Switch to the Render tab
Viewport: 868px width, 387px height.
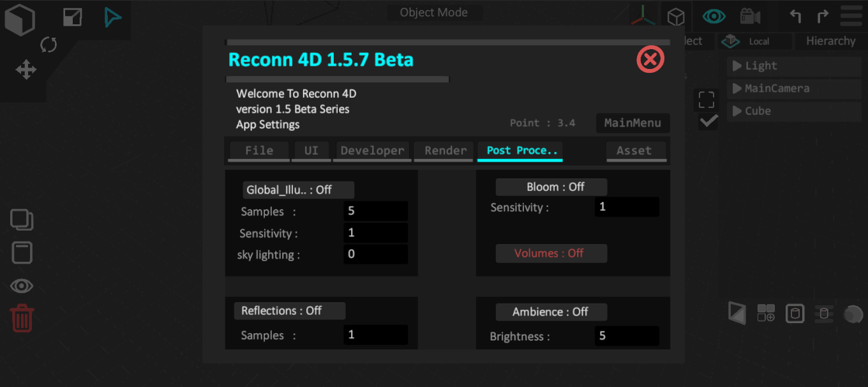click(x=445, y=151)
